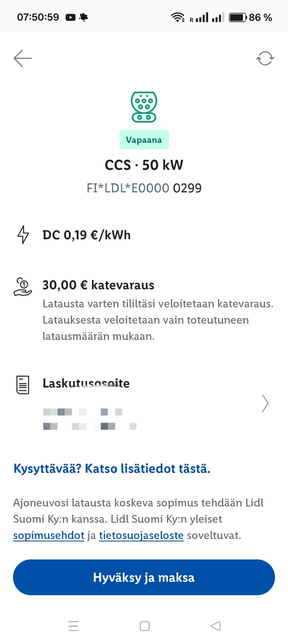The width and height of the screenshot is (288, 644).
Task: Open the sopimusehdot link
Action: pos(49,535)
